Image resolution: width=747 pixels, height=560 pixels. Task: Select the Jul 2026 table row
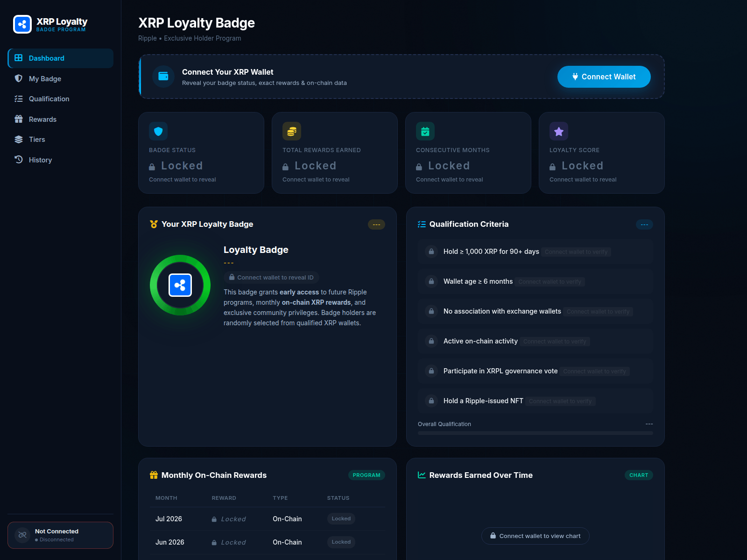267,519
